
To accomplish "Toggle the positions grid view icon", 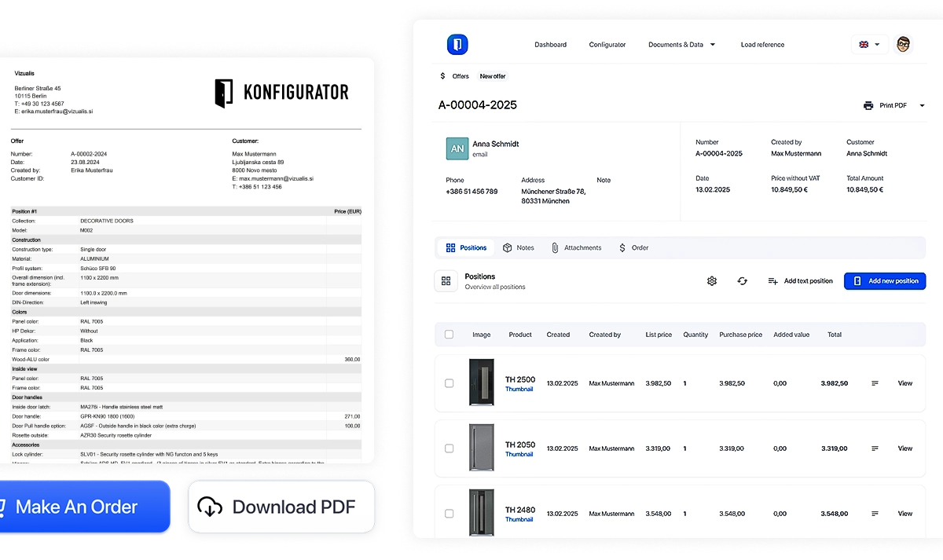I will click(446, 281).
